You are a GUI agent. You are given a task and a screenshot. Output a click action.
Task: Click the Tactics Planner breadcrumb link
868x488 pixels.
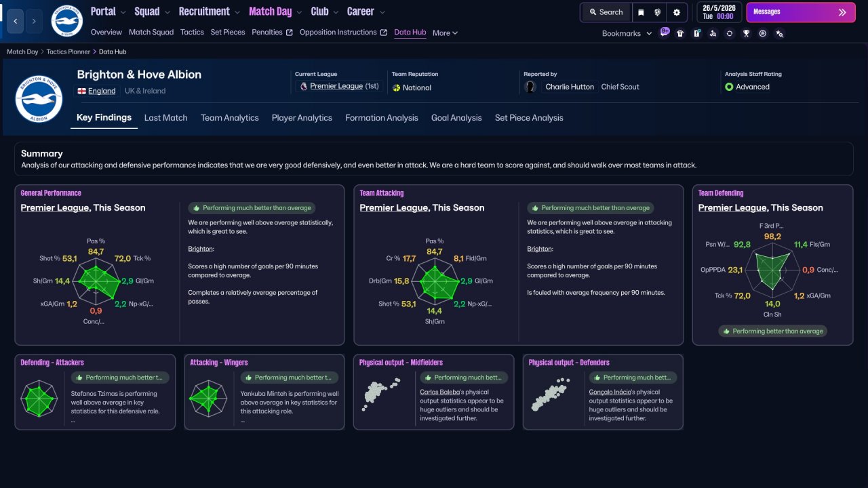pyautogui.click(x=68, y=52)
